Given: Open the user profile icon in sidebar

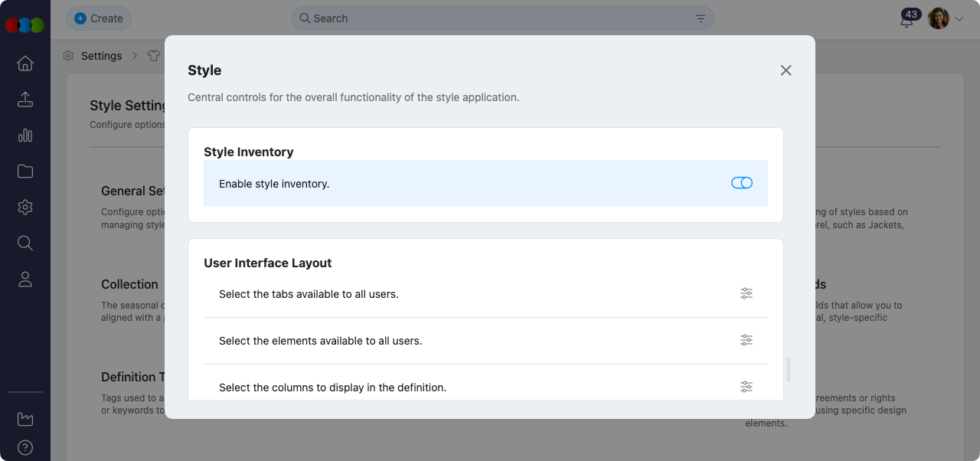Looking at the screenshot, I should point(25,280).
